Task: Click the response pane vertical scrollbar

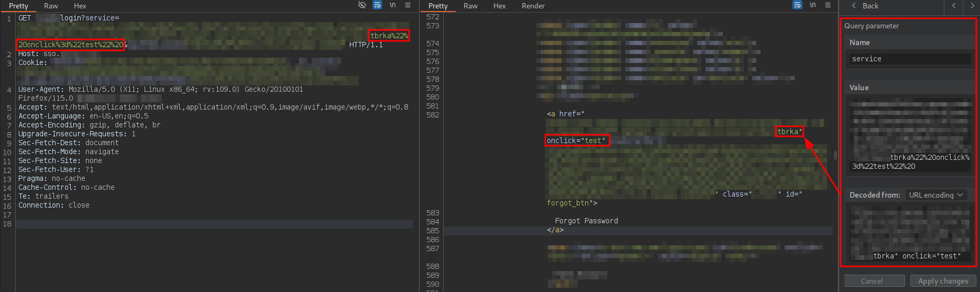Action: tap(835, 155)
